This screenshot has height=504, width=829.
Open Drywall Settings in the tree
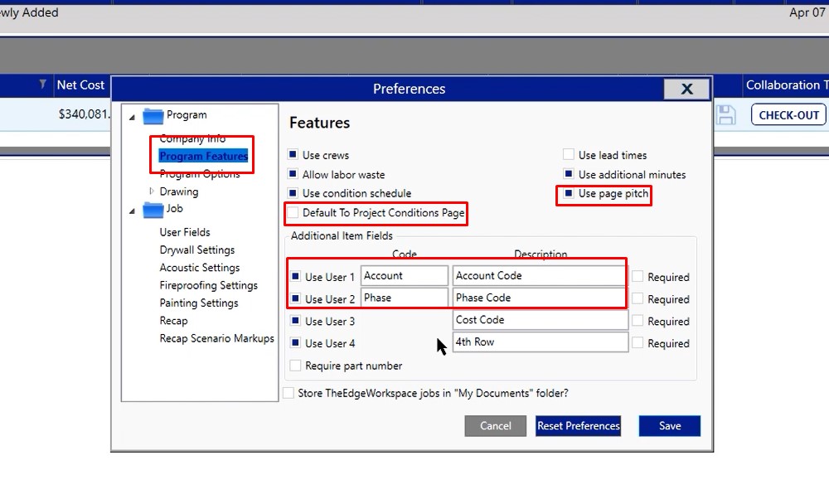[x=196, y=250]
